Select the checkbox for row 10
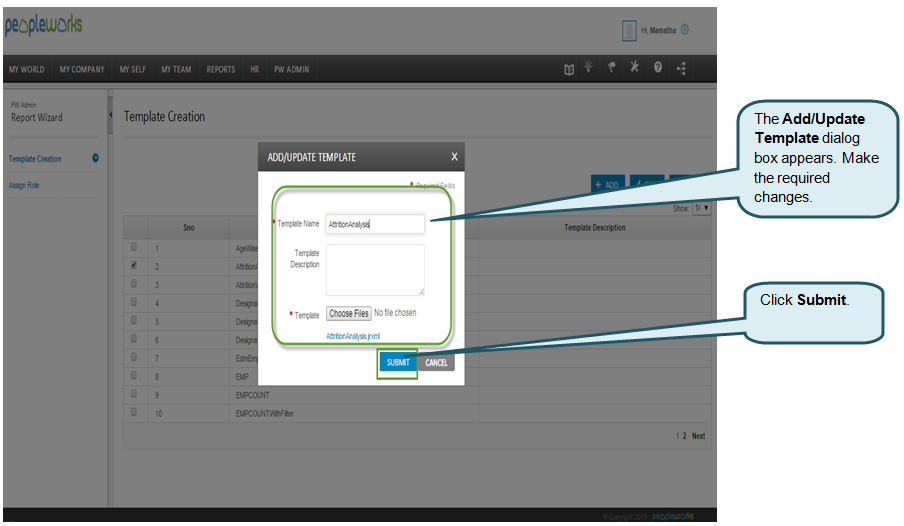Viewport: 904px width, 526px height. coord(134,412)
